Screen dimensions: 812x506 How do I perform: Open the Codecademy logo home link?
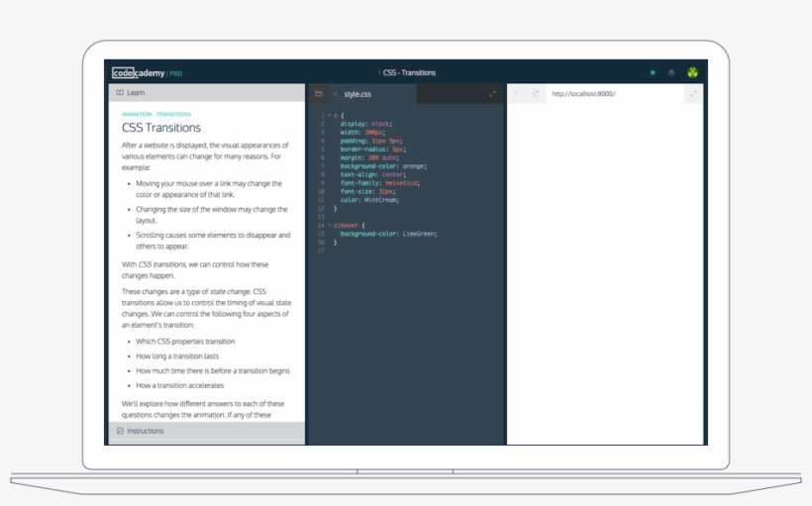point(139,73)
